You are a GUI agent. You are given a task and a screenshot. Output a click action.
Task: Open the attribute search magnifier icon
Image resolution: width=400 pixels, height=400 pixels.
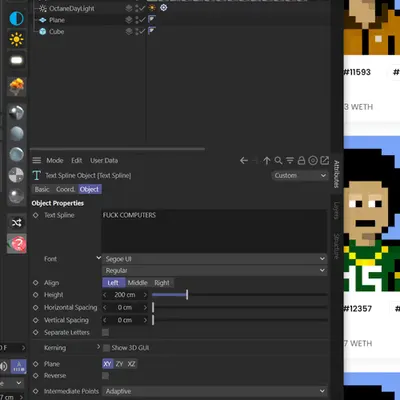(278, 161)
